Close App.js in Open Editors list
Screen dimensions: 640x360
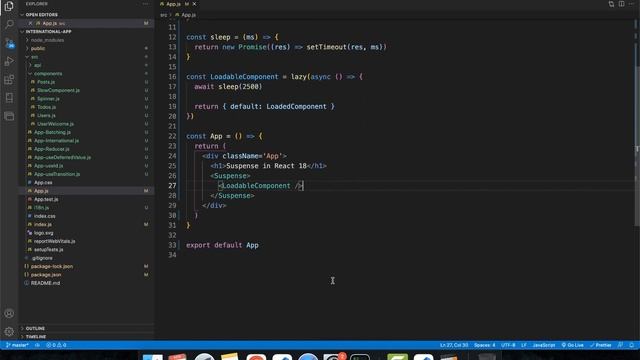click(30, 23)
